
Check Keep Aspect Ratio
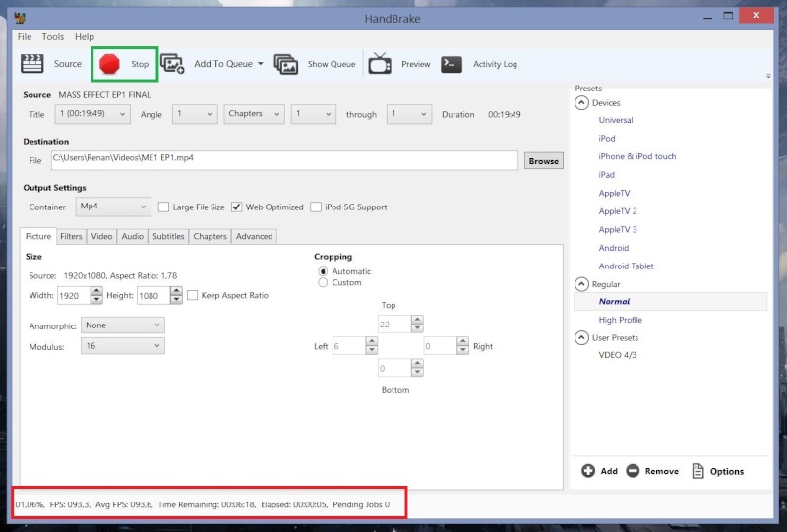(192, 295)
